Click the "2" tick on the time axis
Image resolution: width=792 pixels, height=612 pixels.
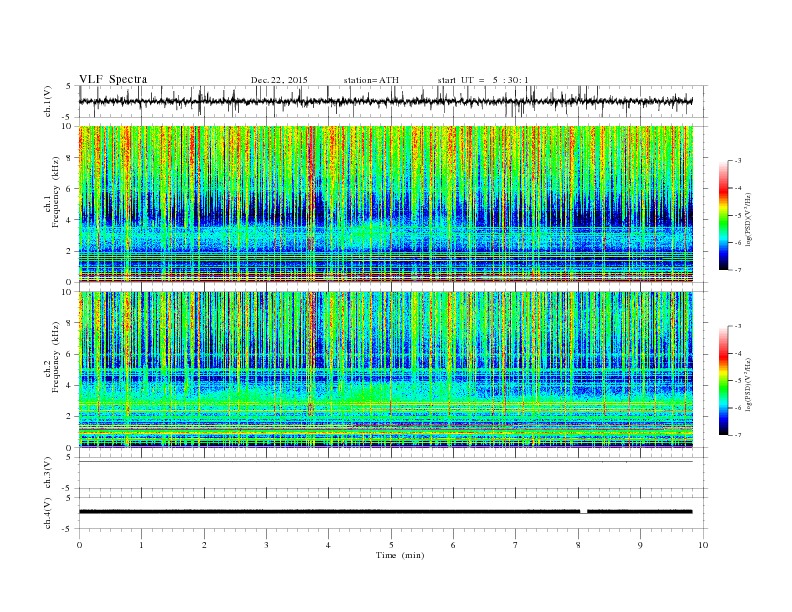pos(204,545)
